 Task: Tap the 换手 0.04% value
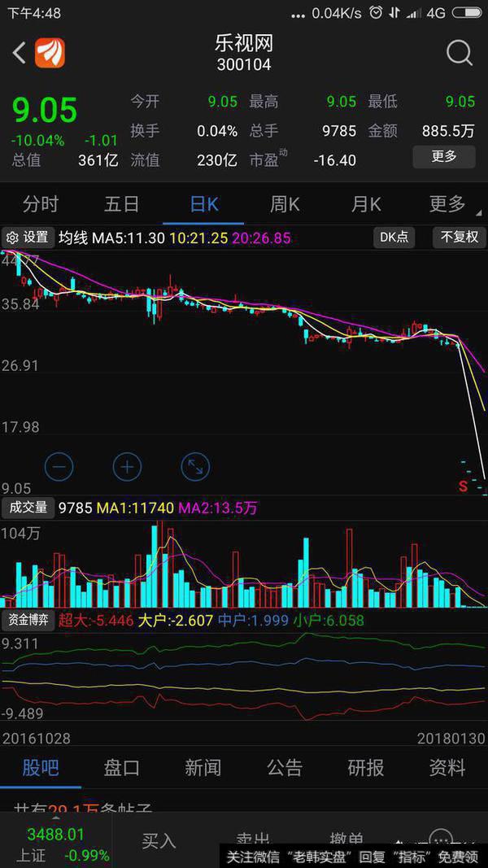click(217, 131)
